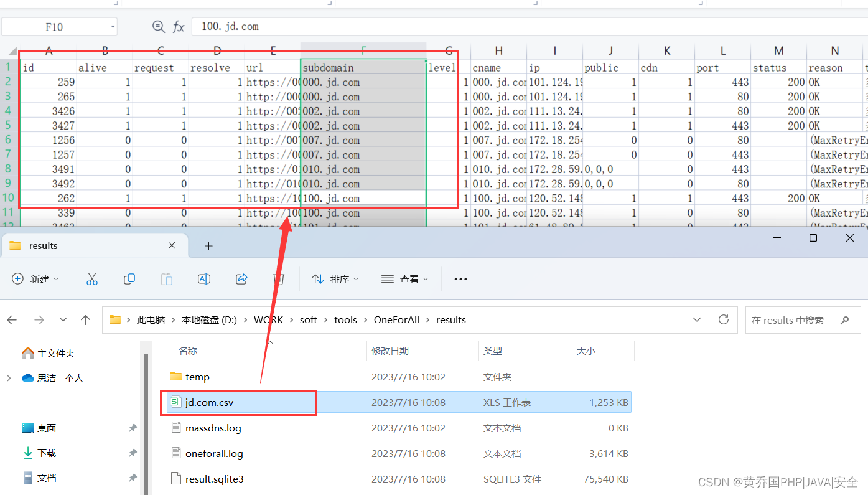Expand address bar history dropdown
Viewport: 868px width, 495px height.
click(x=696, y=319)
